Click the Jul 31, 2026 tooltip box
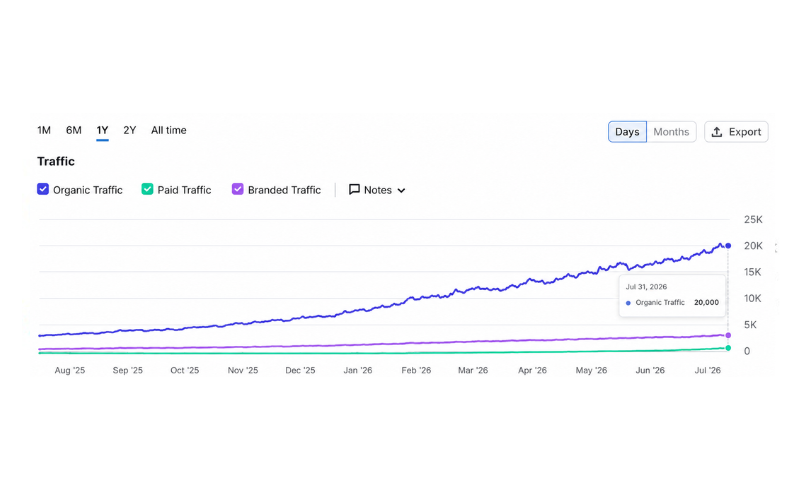Screen dimensions: 800x500 [672, 295]
